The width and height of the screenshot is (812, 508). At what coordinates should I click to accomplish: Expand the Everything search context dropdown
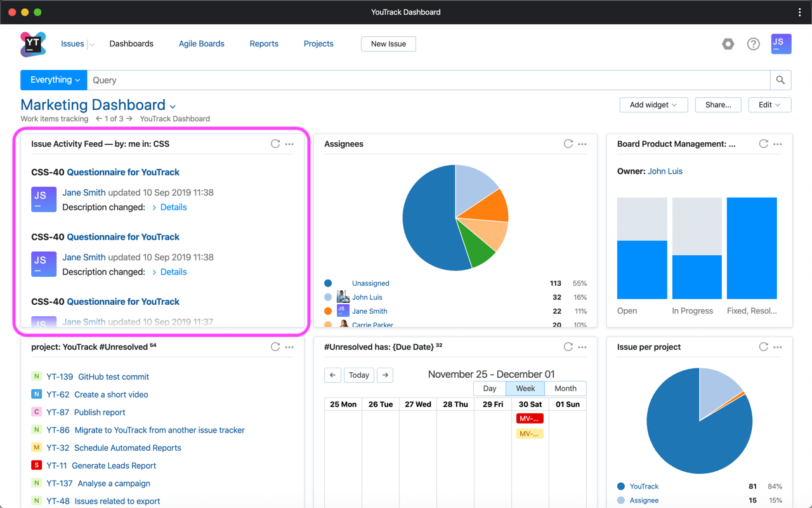(54, 80)
